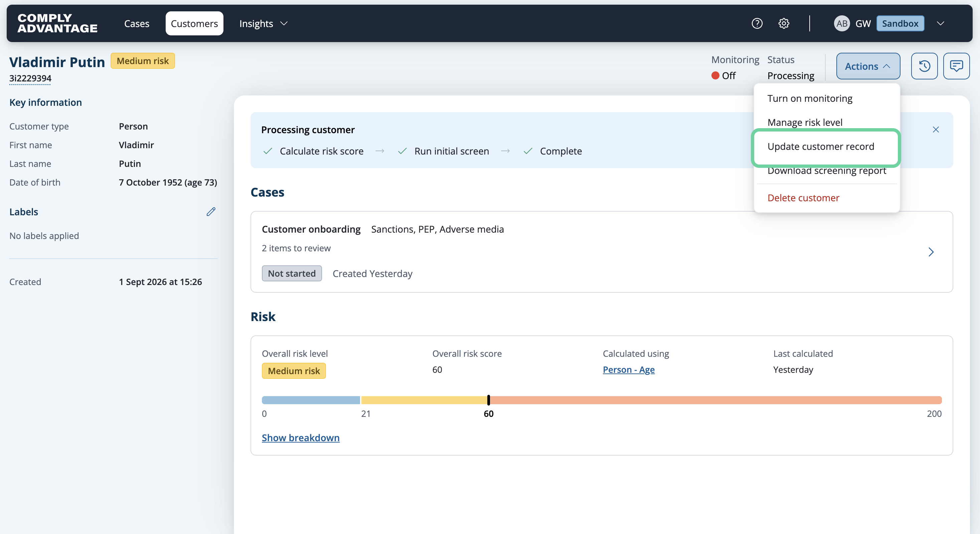Viewport: 980px width, 534px height.
Task: Select Download screening report
Action: (x=827, y=171)
